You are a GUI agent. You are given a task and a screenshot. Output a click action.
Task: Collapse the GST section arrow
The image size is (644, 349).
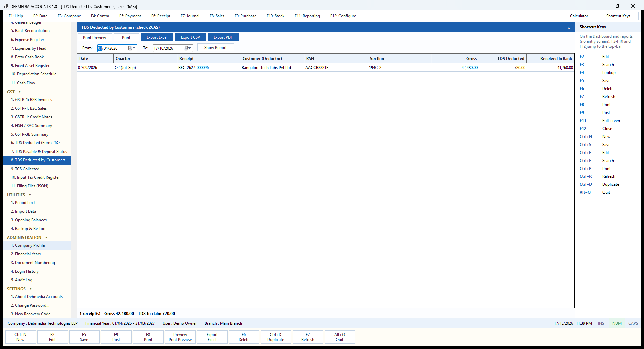(19, 92)
